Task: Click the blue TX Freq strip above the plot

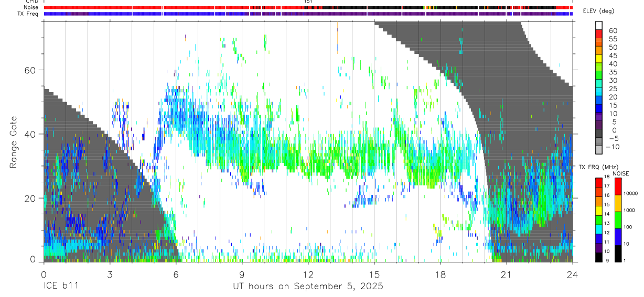Action: 308,14
